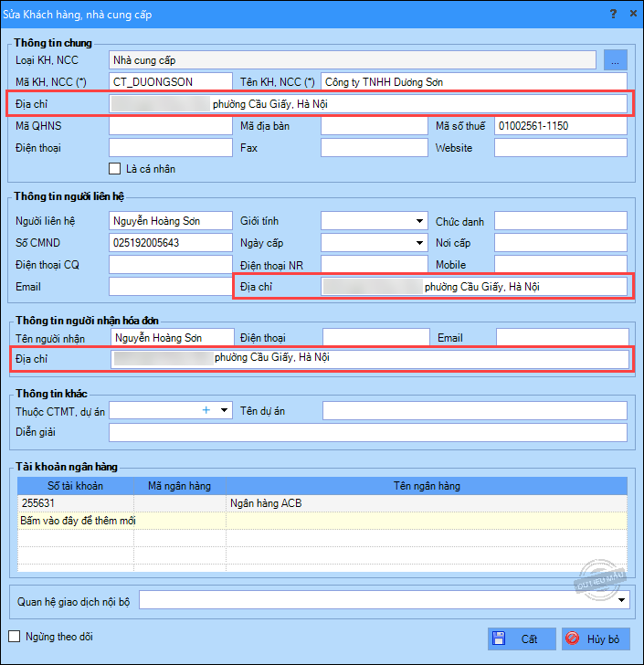Tick the Là cá nhân checkbox

[x=114, y=169]
